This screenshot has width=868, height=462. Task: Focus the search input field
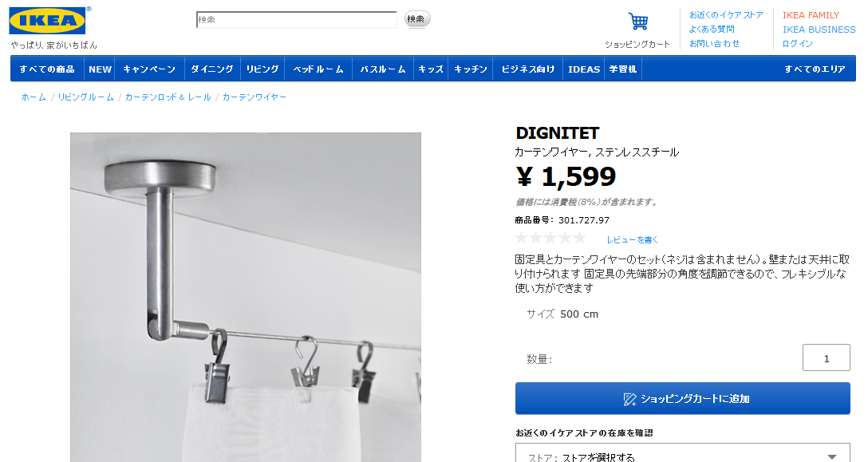[297, 19]
